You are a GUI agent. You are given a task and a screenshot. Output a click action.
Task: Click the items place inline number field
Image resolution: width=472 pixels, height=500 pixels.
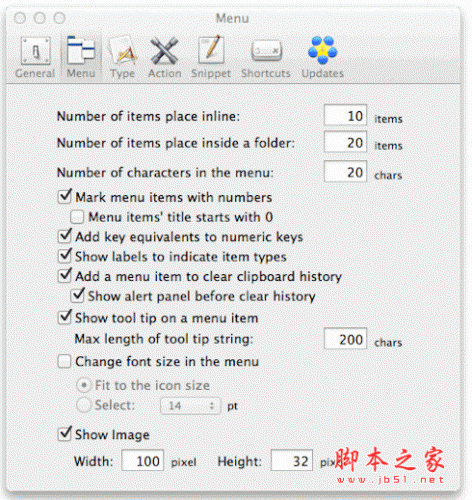coord(345,115)
